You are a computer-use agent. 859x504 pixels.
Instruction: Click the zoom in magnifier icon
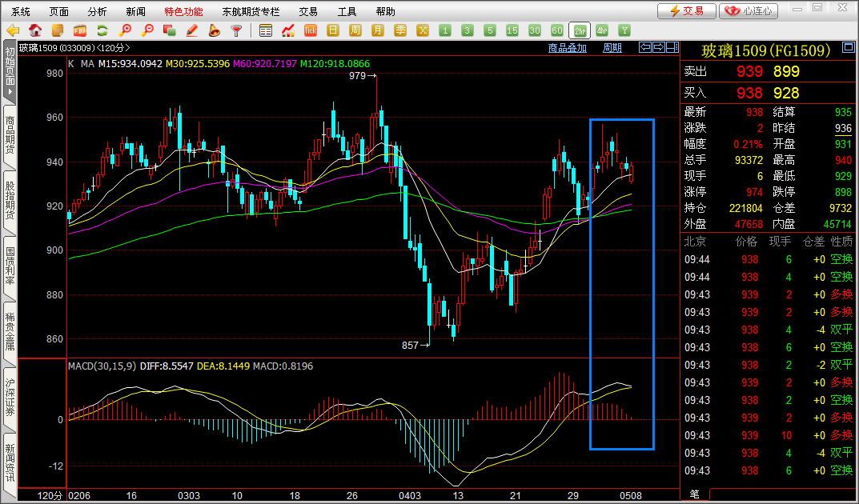point(125,30)
